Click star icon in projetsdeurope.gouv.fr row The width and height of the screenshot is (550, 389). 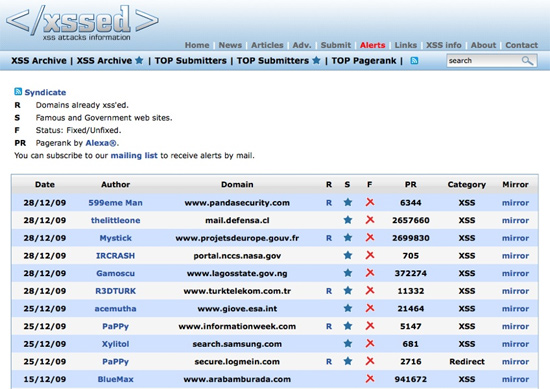(348, 237)
